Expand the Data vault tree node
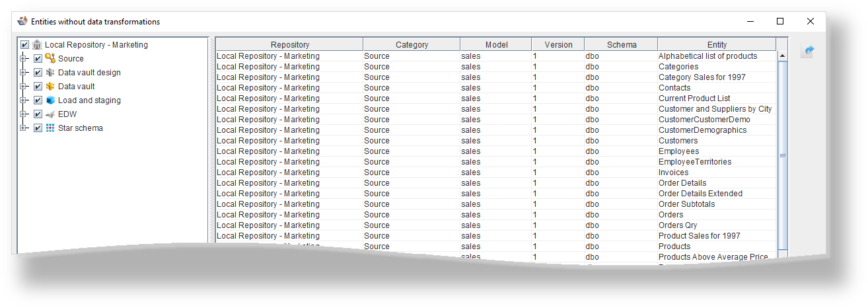868x308 pixels. tap(23, 87)
